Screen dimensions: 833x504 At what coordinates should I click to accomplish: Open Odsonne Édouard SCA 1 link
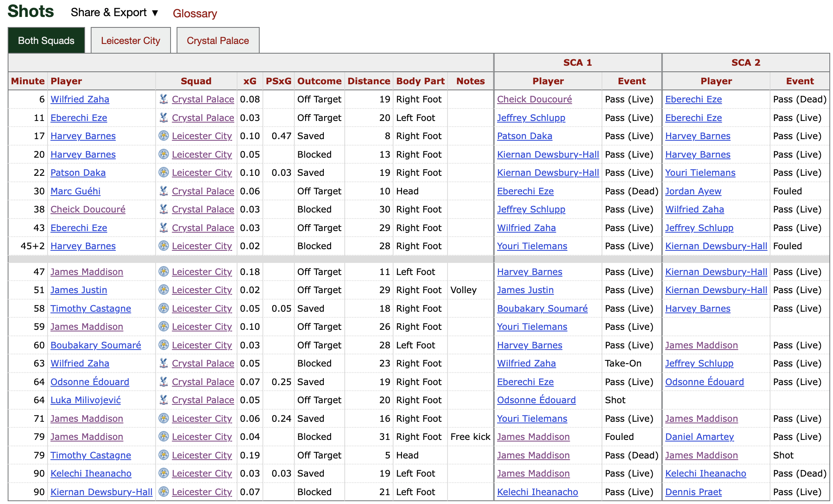[536, 400]
